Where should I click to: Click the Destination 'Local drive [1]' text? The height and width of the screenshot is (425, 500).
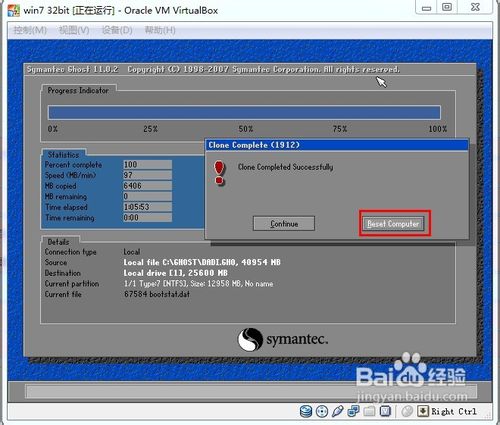click(x=176, y=273)
